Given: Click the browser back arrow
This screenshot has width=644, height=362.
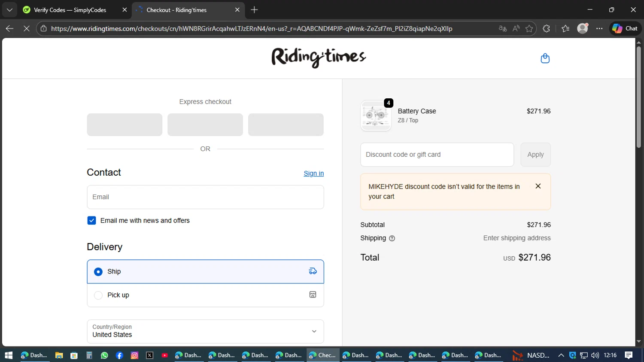Looking at the screenshot, I should [x=9, y=28].
